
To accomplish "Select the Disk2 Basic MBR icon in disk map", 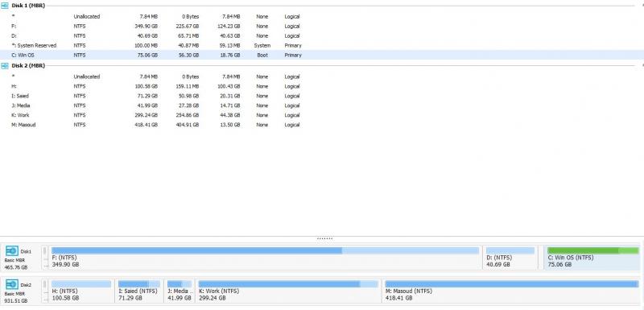I will pos(12,284).
